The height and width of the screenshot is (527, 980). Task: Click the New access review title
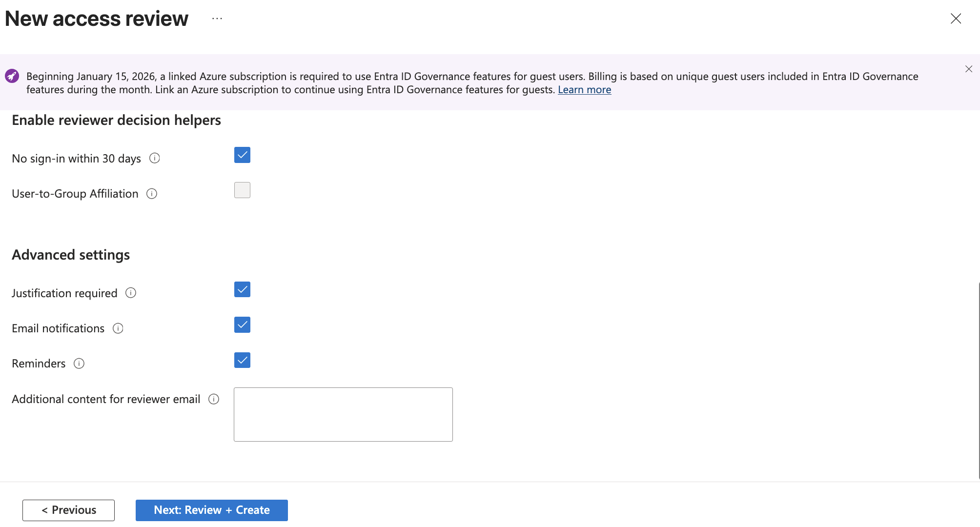tap(96, 19)
